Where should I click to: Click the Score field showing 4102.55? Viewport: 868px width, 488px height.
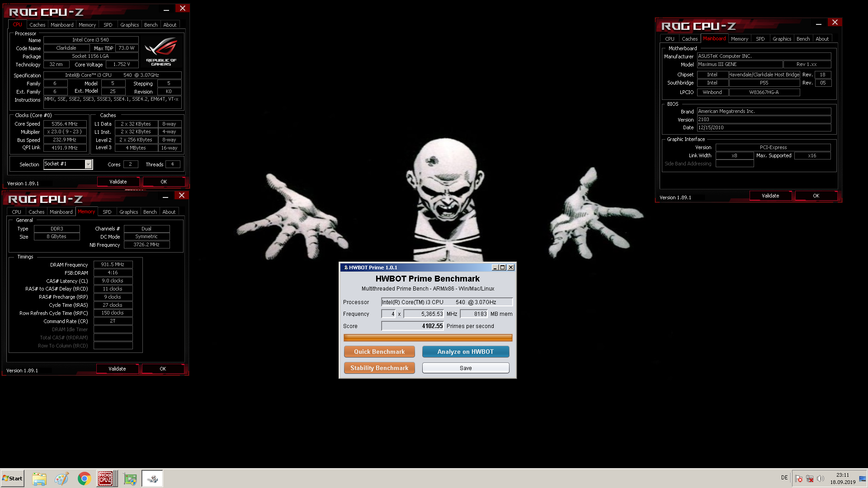tap(412, 326)
